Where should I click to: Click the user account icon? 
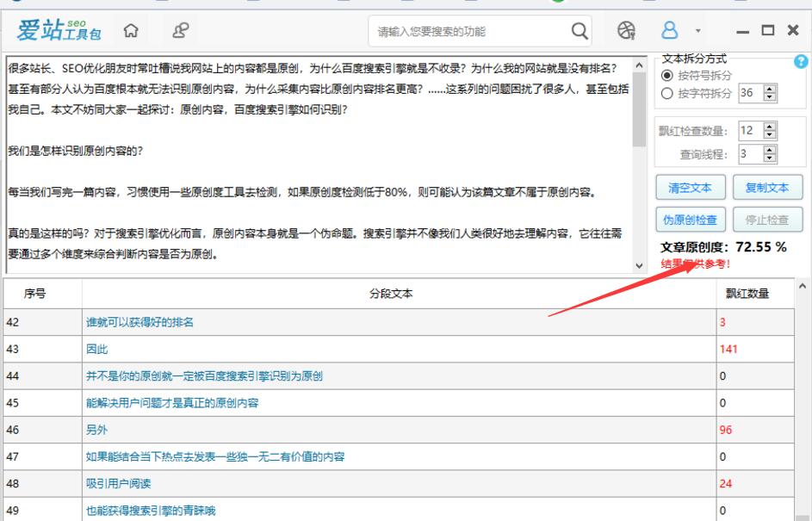[x=669, y=32]
